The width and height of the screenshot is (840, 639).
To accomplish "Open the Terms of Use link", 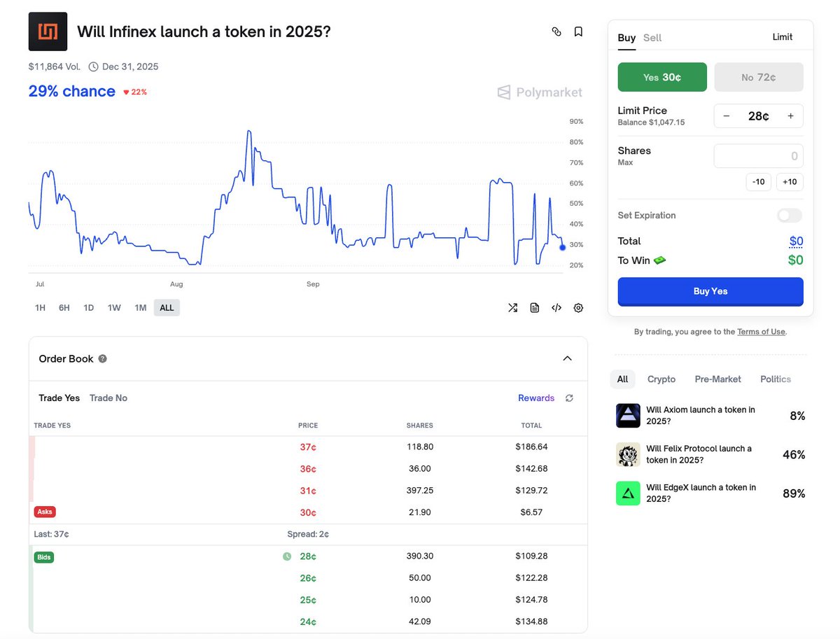I will coord(761,332).
